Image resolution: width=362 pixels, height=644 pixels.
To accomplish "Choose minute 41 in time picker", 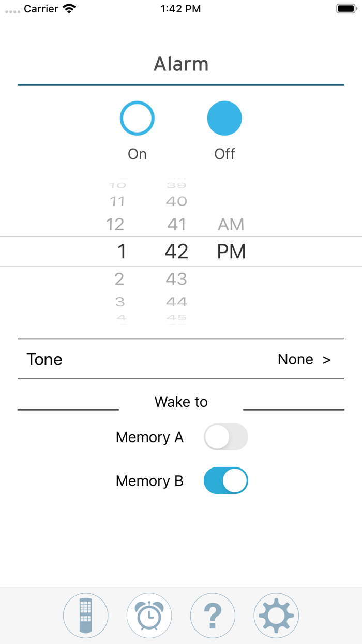I will (x=176, y=224).
